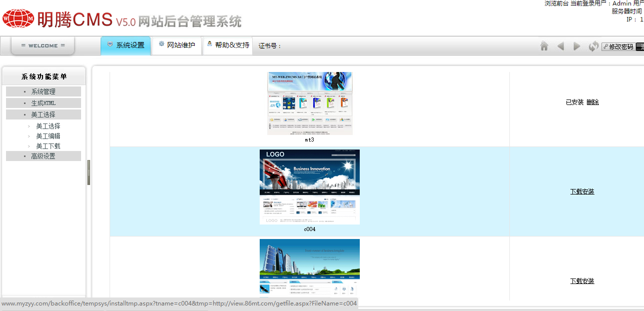Click the home icon in the toolbar
The height and width of the screenshot is (311, 644).
coord(544,46)
